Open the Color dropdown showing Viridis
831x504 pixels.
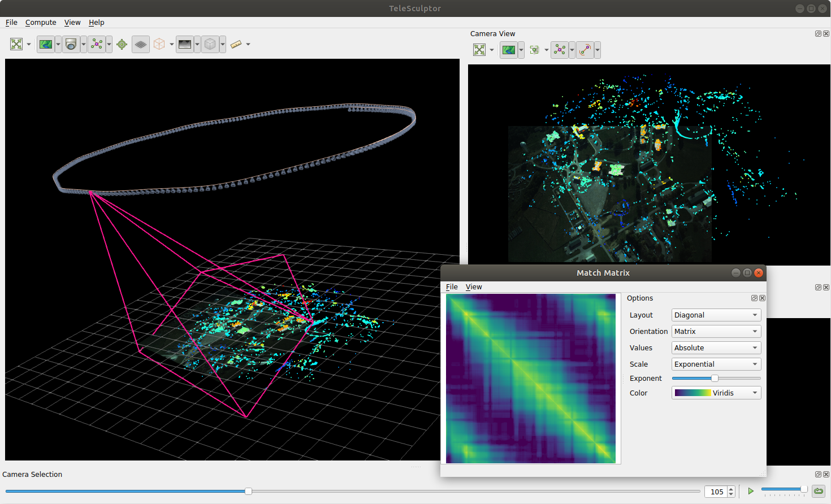(716, 393)
